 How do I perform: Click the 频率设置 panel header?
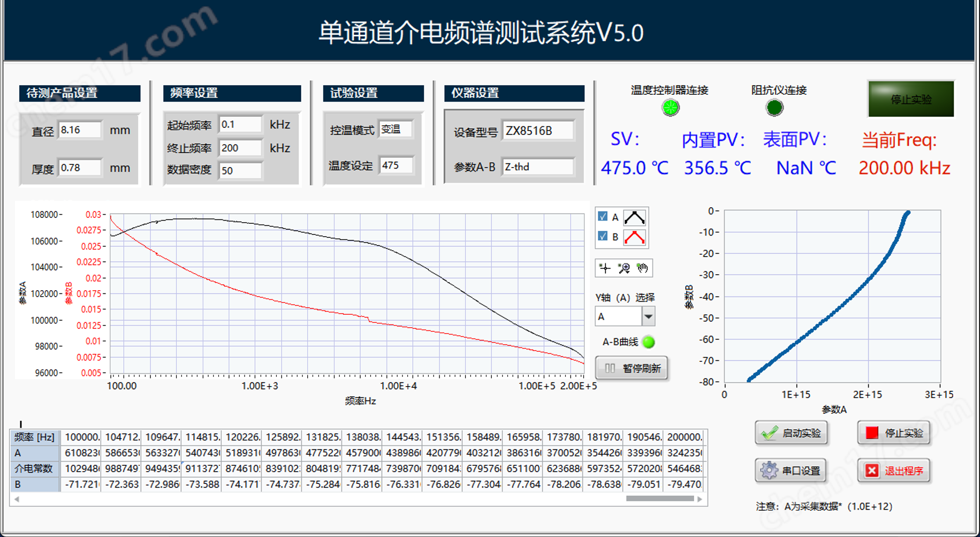coord(231,93)
